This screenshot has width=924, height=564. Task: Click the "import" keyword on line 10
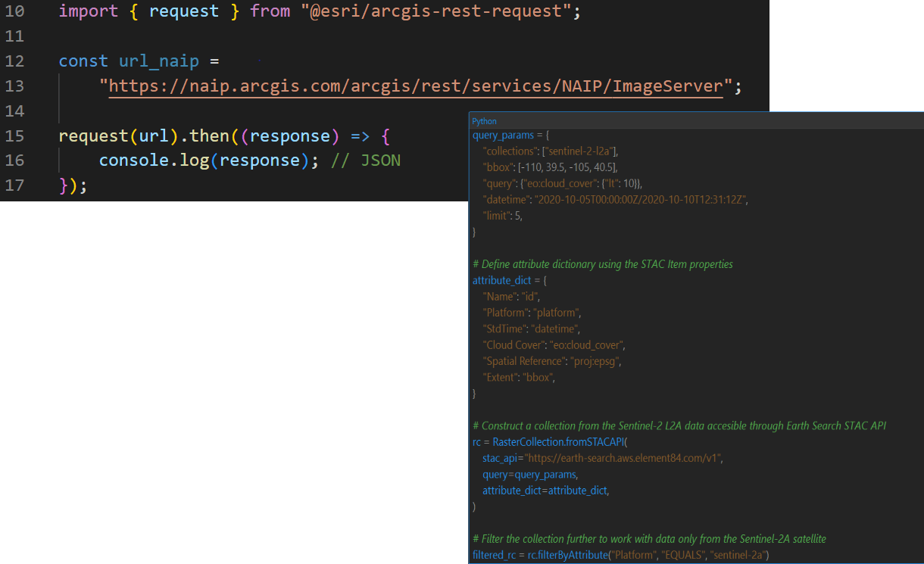tap(89, 11)
